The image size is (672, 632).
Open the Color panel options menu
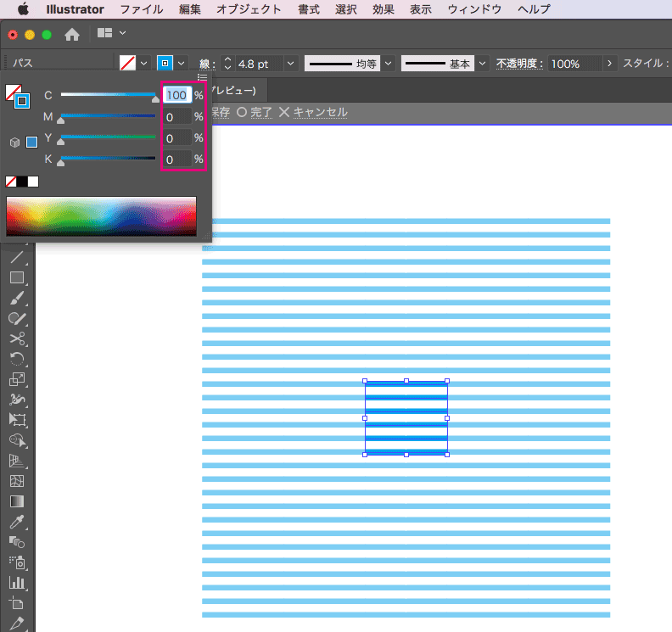point(202,77)
